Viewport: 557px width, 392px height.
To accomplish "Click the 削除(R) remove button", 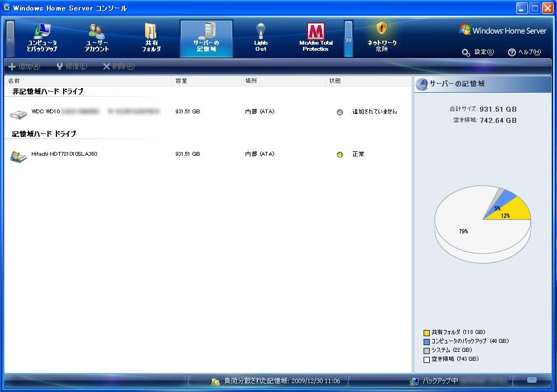I will pos(119,66).
